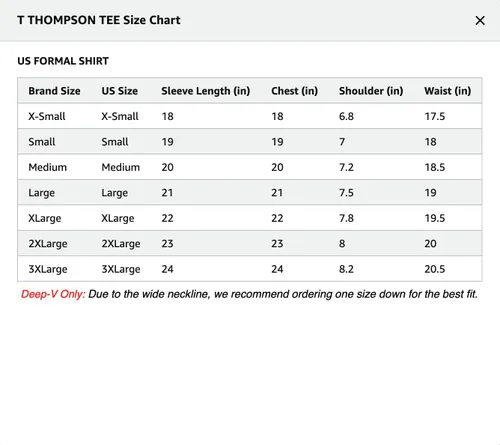Click the 17.5 waist value
Screen dimensions: 500x445
[435, 116]
